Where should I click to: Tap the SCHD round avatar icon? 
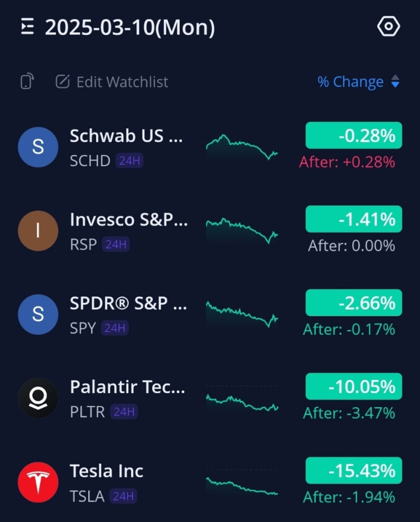38,147
